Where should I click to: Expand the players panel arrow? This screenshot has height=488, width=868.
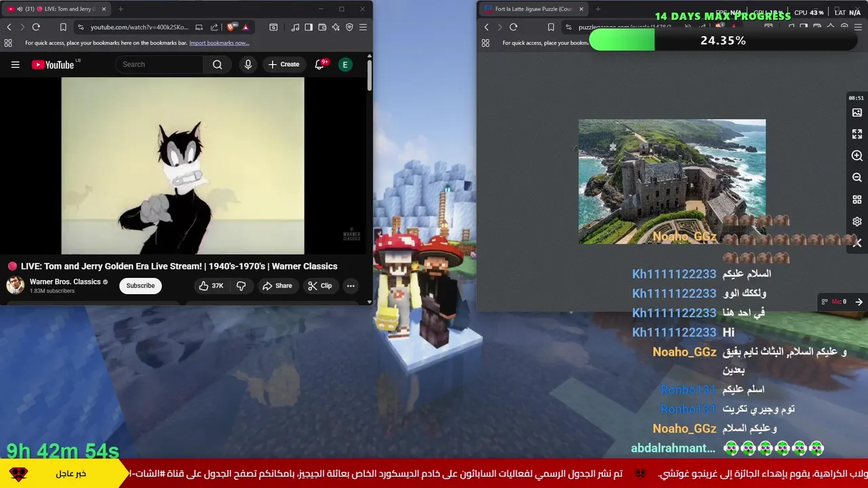coord(859,302)
